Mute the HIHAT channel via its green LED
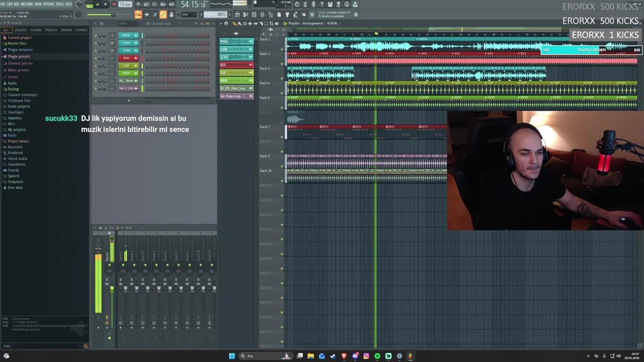Image resolution: width=644 pixels, height=362 pixels. pos(95,73)
